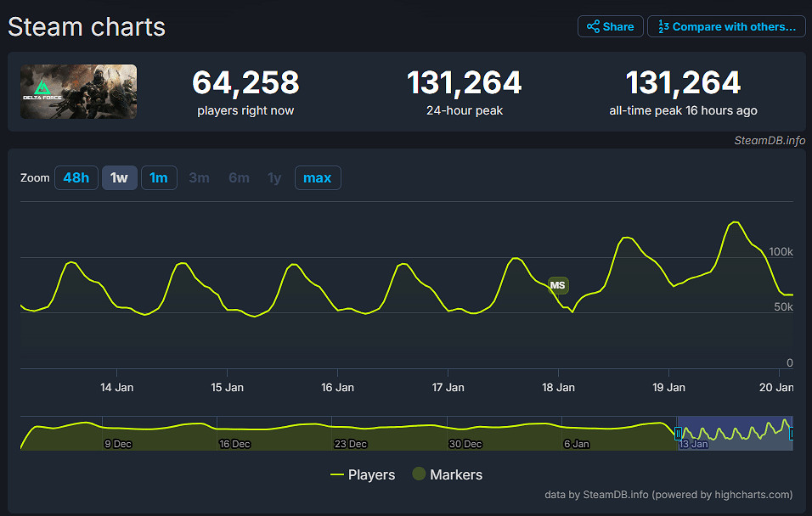Screen dimensions: 812x516
Task: Click the left handle of the navigator range
Action: (678, 434)
